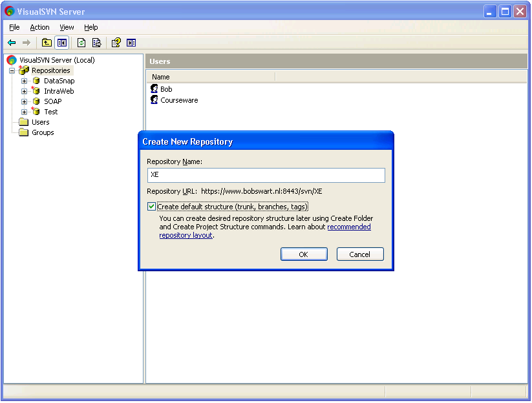
Task: Click the VisualSVN Server root node icon
Action: point(12,60)
